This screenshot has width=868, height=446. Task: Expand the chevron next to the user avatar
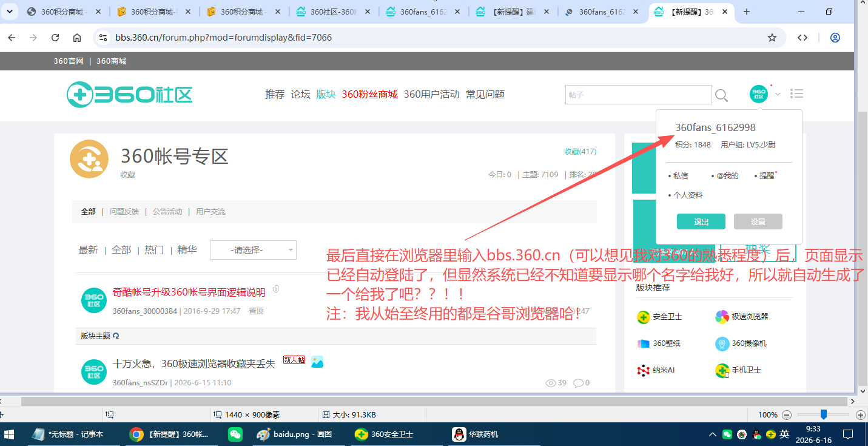pyautogui.click(x=778, y=94)
